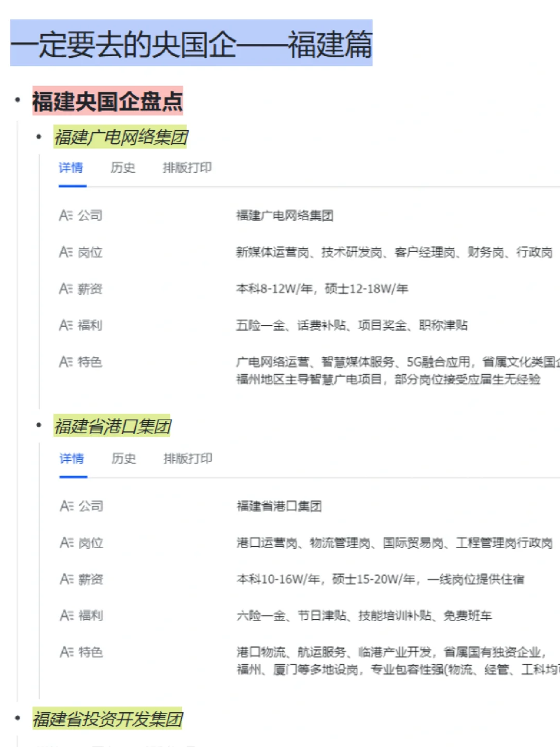
Task: Select the heading 福建广电网络集团 in green highlight
Action: coord(121,137)
